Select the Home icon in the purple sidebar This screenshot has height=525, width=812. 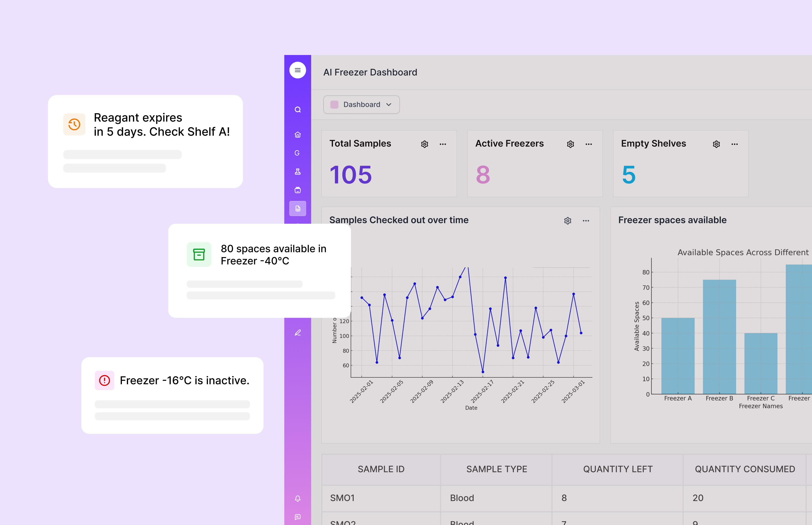(297, 134)
